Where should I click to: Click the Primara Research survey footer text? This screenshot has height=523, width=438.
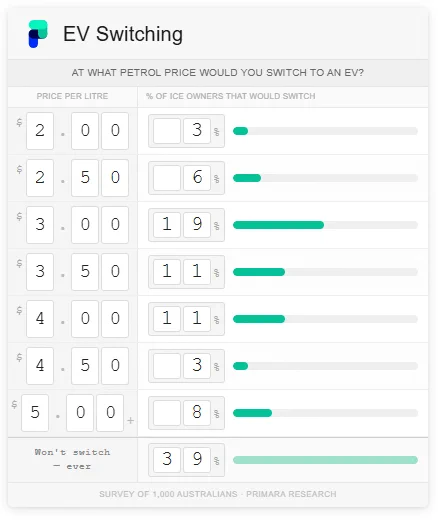click(x=218, y=494)
